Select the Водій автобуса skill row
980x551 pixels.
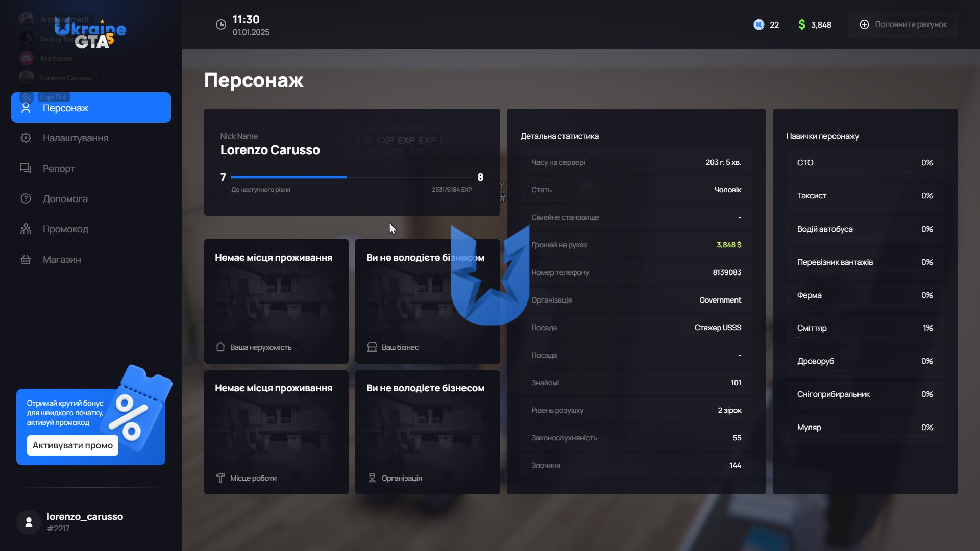(865, 229)
